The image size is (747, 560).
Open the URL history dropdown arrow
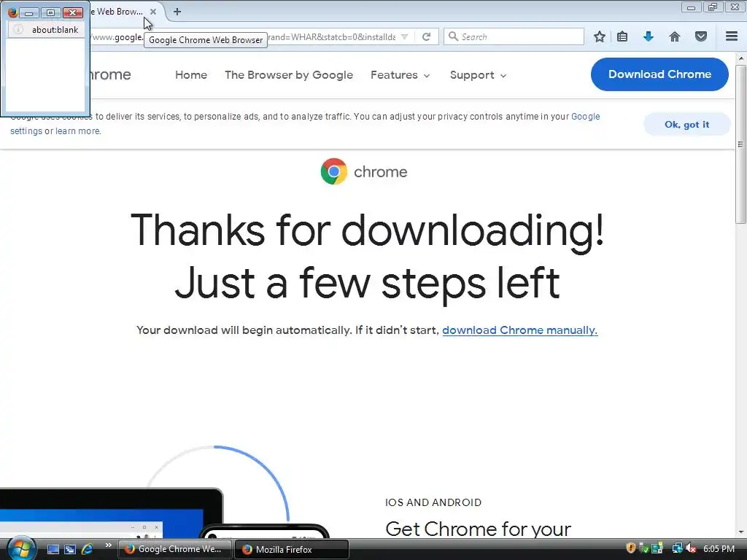[x=404, y=36]
